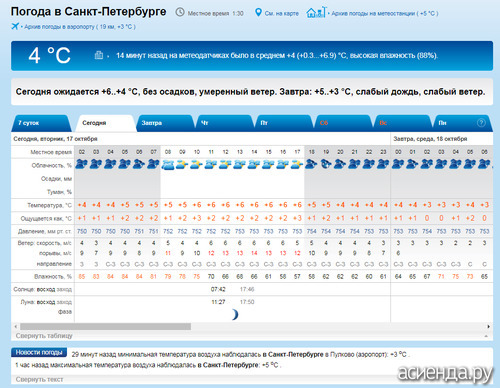
Task: Collapse the news via Свернуть текст
Action: tap(39, 379)
